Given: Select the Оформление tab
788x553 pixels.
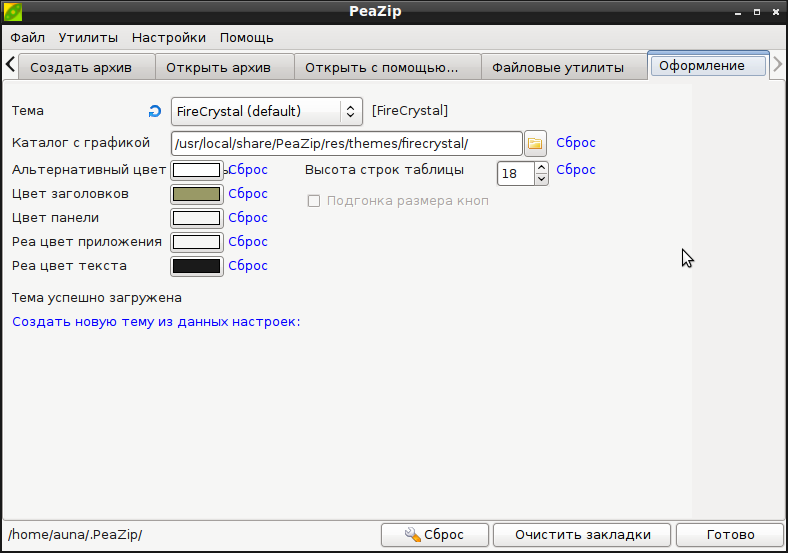Looking at the screenshot, I should 708,66.
